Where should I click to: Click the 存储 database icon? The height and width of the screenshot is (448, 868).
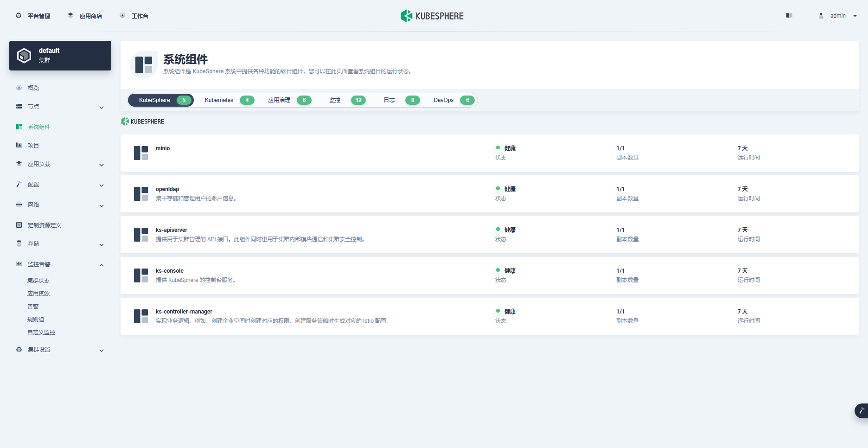coord(19,243)
